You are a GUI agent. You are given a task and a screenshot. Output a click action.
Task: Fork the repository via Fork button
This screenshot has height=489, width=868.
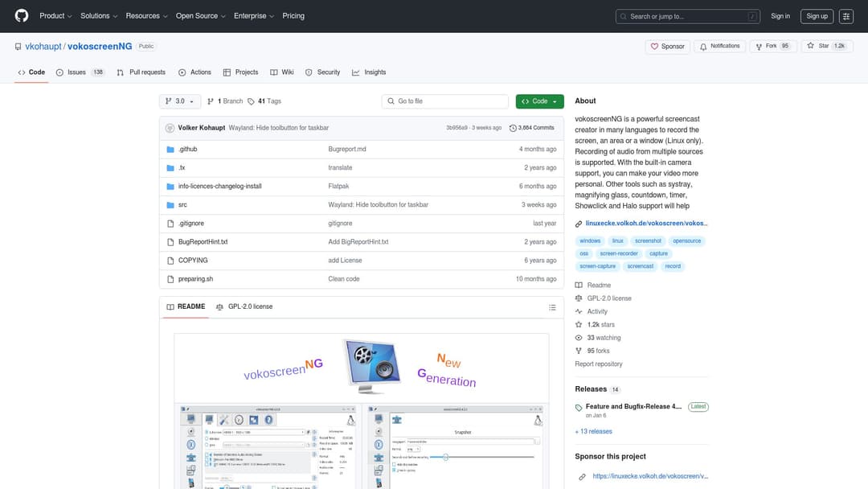tap(772, 47)
